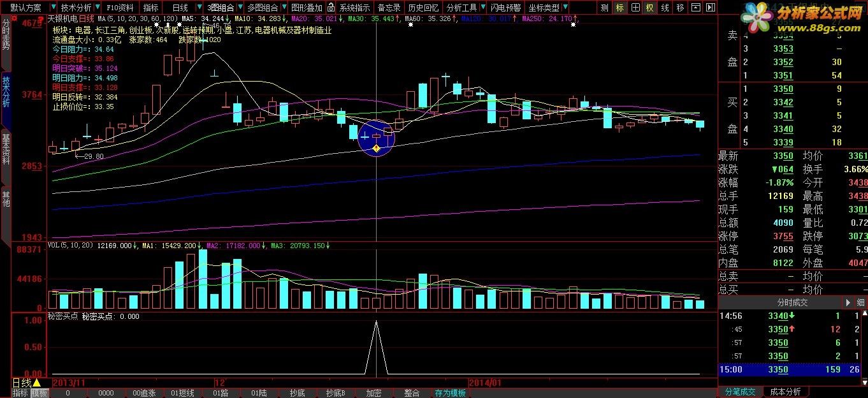This screenshot has height=398, width=868.
Task: Switch to 分时走势 side tab
Action: tap(6, 42)
